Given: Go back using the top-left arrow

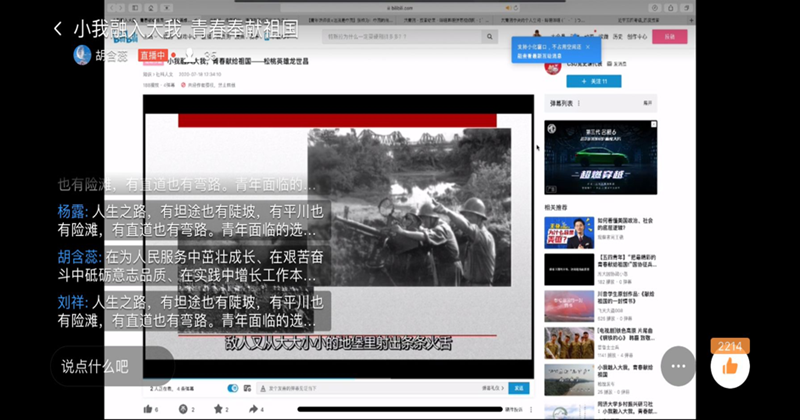Looking at the screenshot, I should [x=58, y=28].
